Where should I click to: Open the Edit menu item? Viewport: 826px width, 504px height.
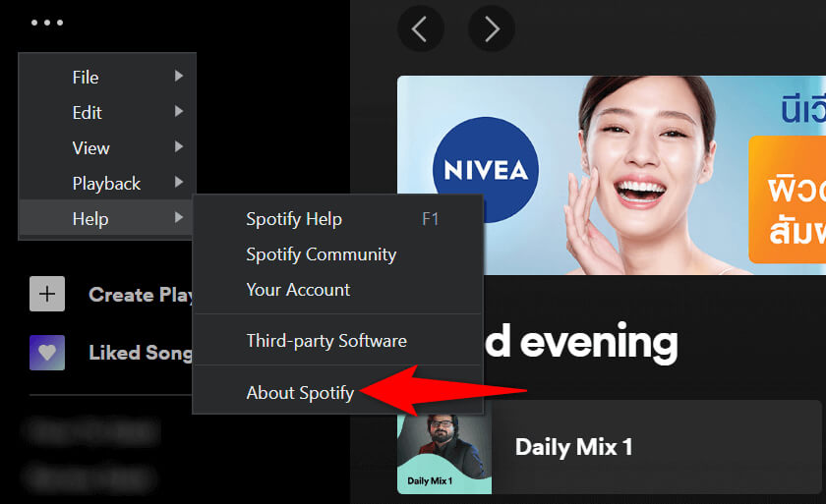[x=107, y=112]
